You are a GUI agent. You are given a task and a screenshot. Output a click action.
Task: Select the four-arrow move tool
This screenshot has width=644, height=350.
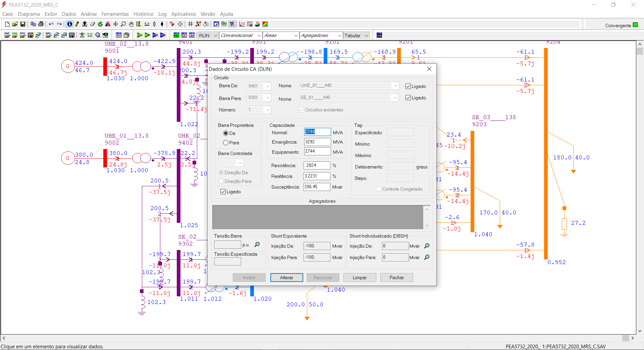[x=116, y=24]
